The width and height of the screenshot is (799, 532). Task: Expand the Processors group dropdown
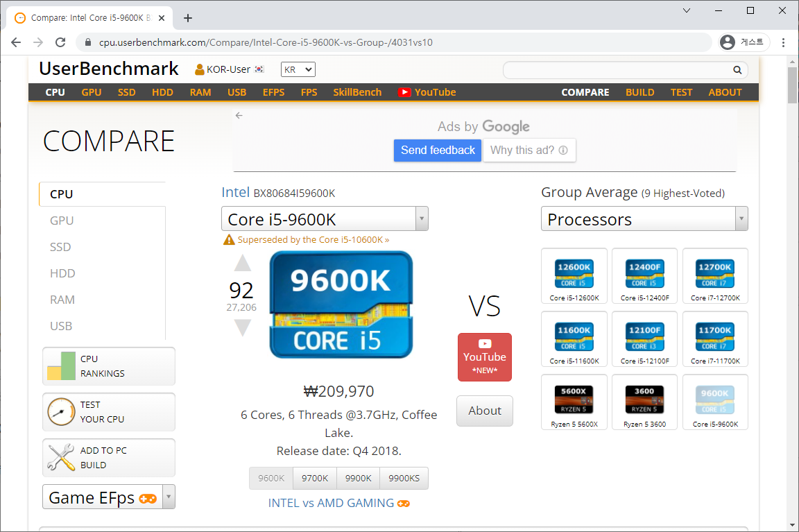[644, 218]
